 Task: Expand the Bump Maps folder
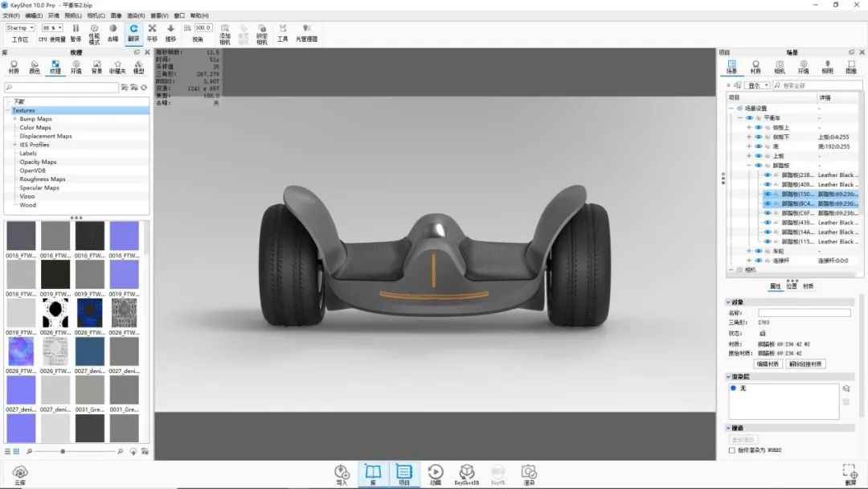click(x=14, y=119)
